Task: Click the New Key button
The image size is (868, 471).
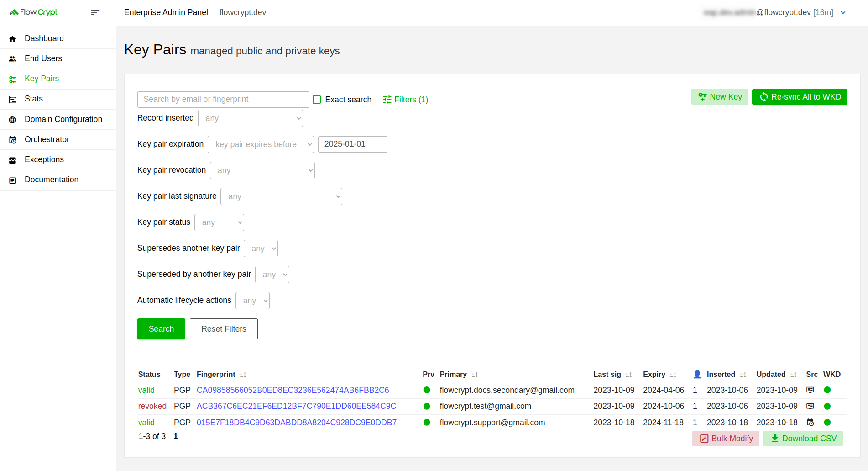Action: pos(719,97)
